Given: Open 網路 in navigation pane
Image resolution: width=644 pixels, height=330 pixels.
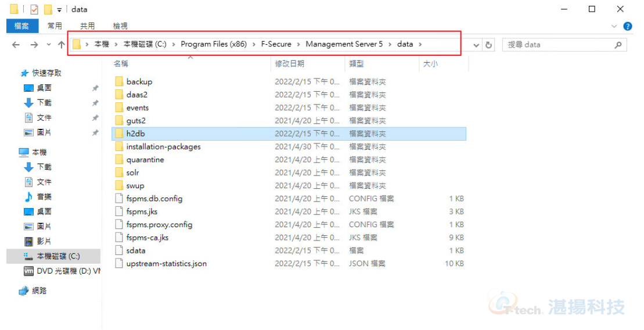Looking at the screenshot, I should [x=39, y=291].
